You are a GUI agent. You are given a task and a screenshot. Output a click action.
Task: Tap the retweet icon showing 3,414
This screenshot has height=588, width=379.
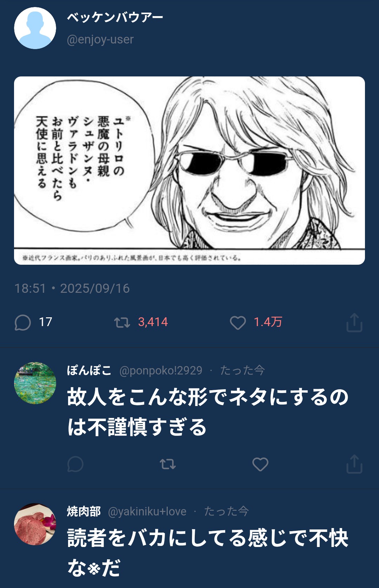122,323
